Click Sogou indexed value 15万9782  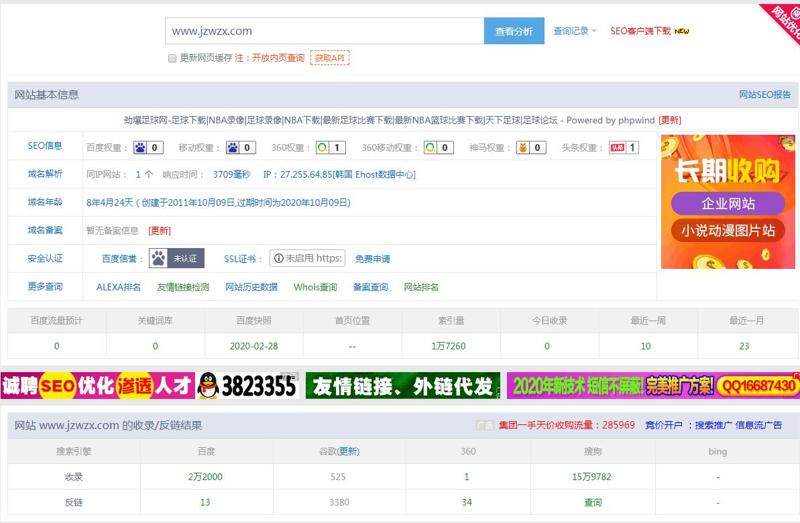tap(591, 477)
